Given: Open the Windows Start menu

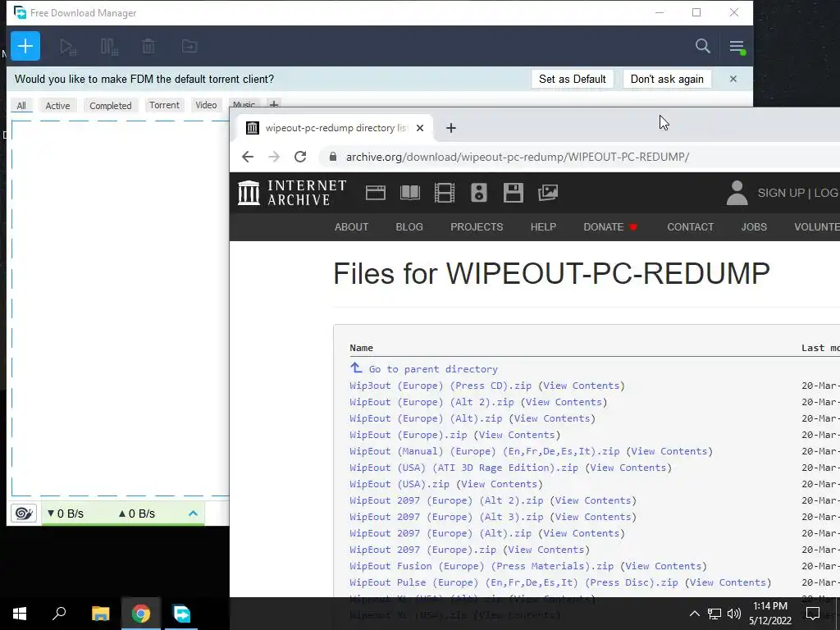Looking at the screenshot, I should pos(20,614).
